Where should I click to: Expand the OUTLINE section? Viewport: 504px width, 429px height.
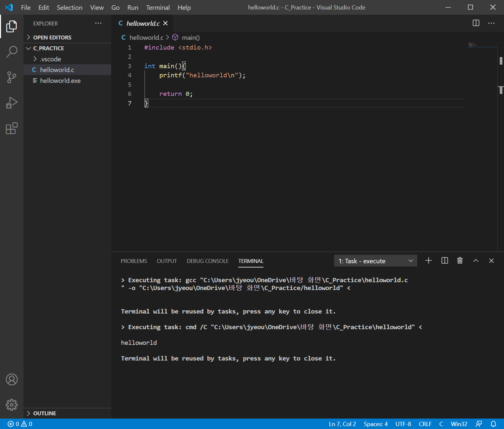point(67,413)
